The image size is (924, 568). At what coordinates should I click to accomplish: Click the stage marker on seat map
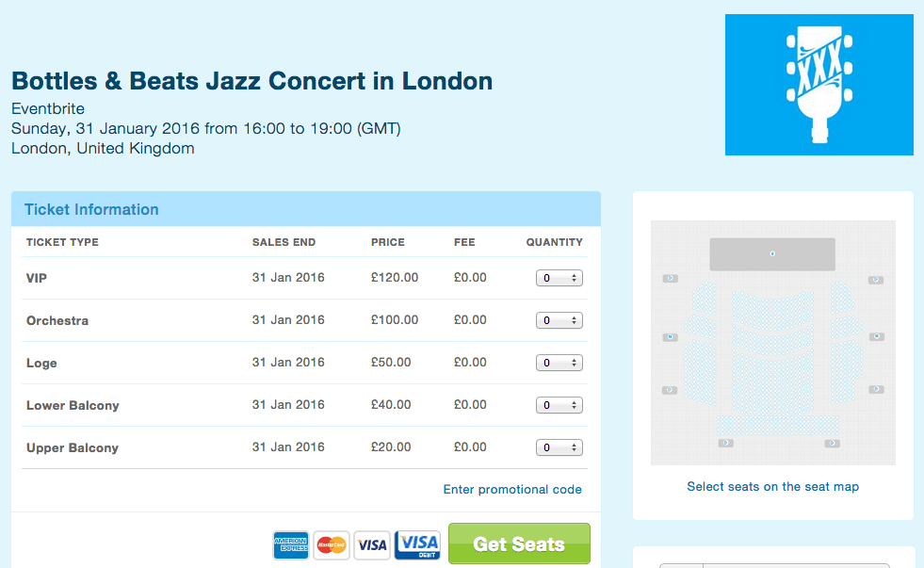point(772,254)
